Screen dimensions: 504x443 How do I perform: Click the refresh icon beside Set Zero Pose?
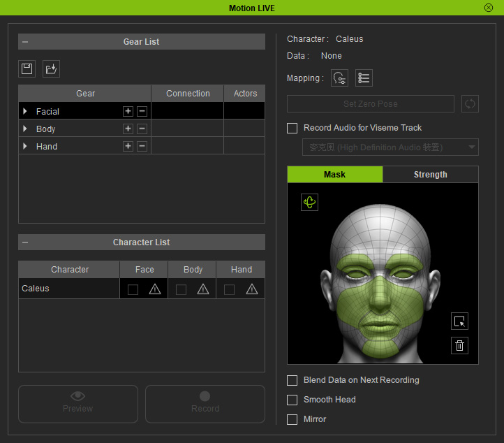(x=470, y=103)
